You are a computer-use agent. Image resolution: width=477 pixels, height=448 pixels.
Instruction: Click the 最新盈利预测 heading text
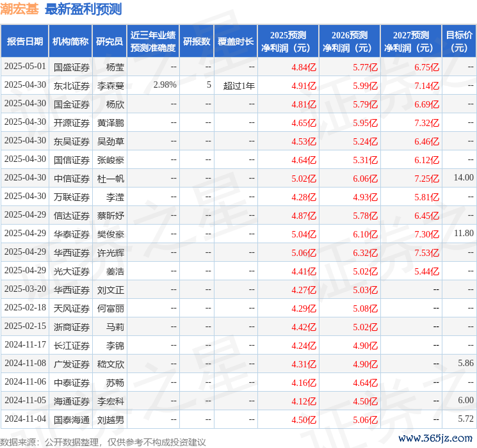(x=83, y=10)
